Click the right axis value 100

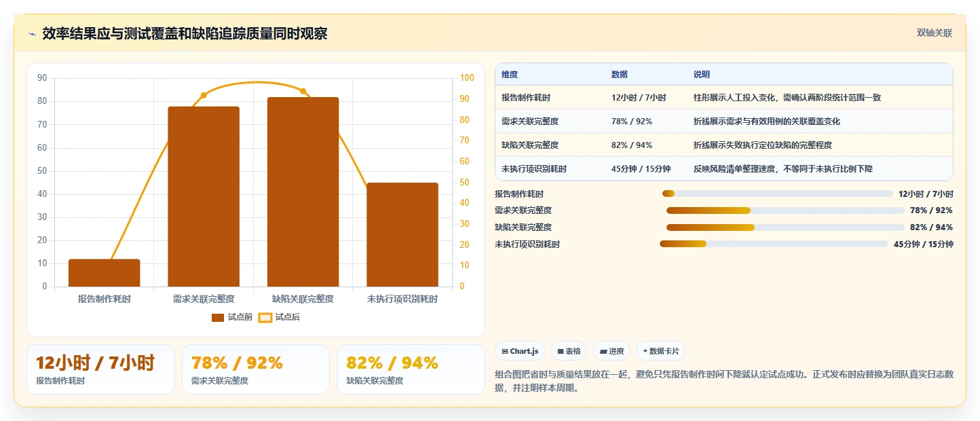pos(467,78)
